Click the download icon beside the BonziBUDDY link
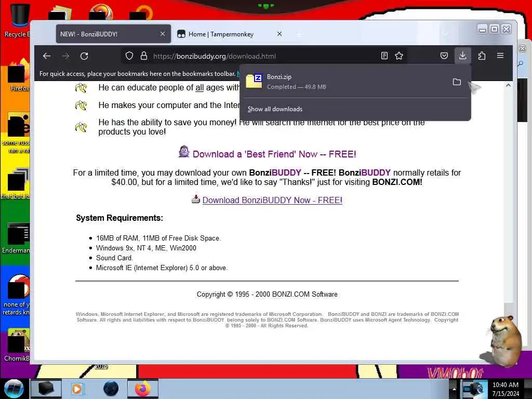Screen dimensions: 532x399 pyautogui.click(x=196, y=199)
